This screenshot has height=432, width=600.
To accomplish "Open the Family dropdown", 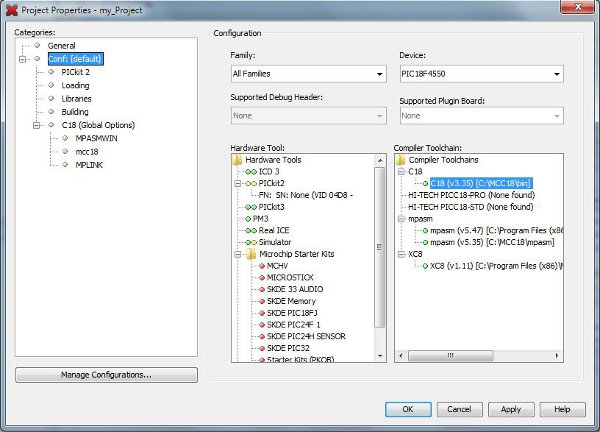I will tap(308, 74).
